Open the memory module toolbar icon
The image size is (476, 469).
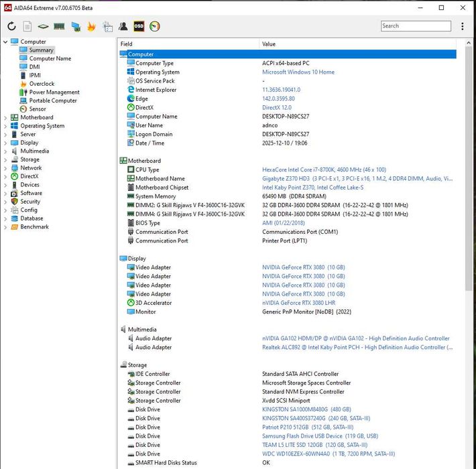point(59,26)
